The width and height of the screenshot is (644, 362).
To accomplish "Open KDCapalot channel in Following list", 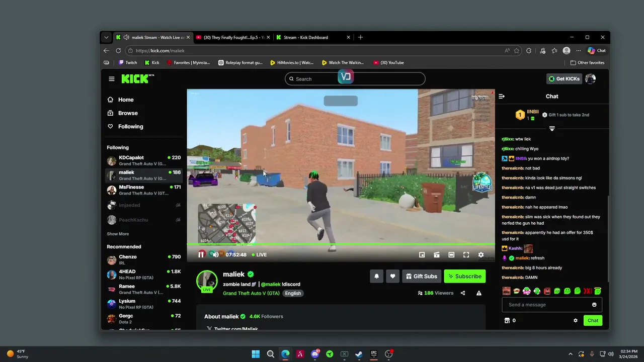I will [x=144, y=160].
